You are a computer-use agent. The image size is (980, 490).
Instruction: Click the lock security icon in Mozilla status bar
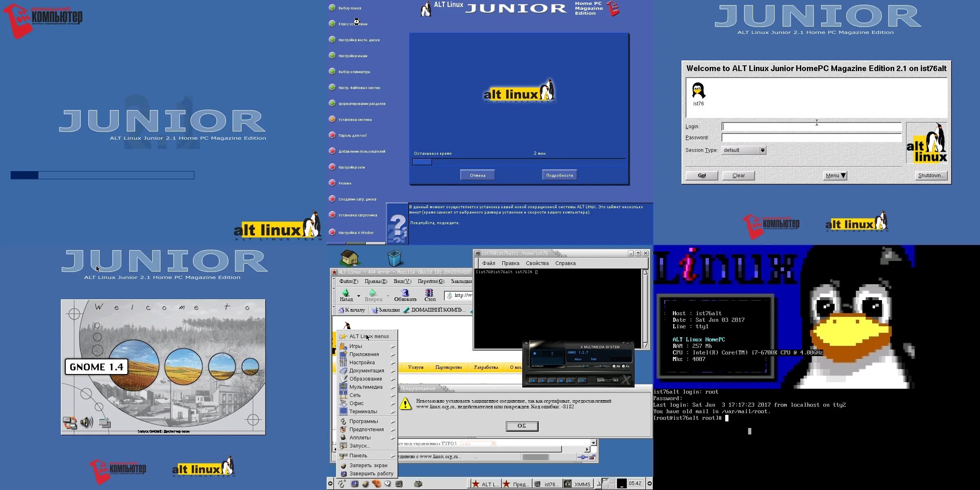click(x=592, y=457)
